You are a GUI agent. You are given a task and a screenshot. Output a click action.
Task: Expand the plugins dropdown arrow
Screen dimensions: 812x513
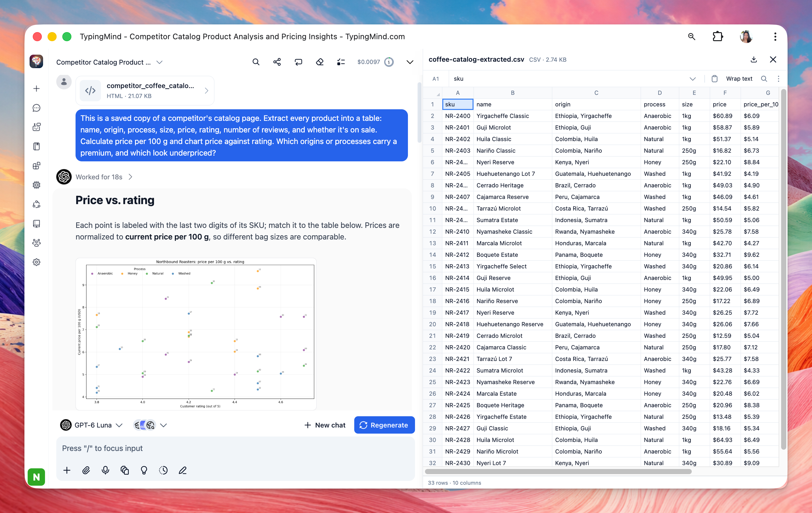pyautogui.click(x=164, y=425)
